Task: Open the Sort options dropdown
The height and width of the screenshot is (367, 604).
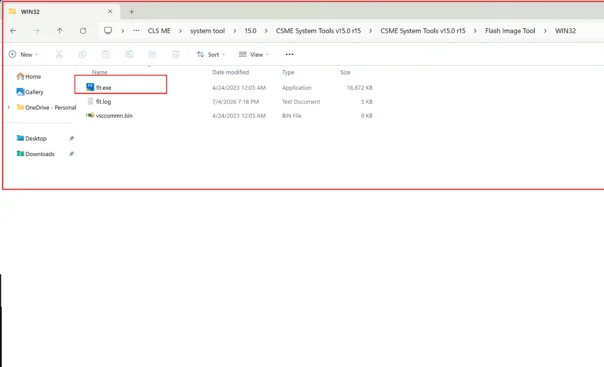Action: tap(211, 54)
